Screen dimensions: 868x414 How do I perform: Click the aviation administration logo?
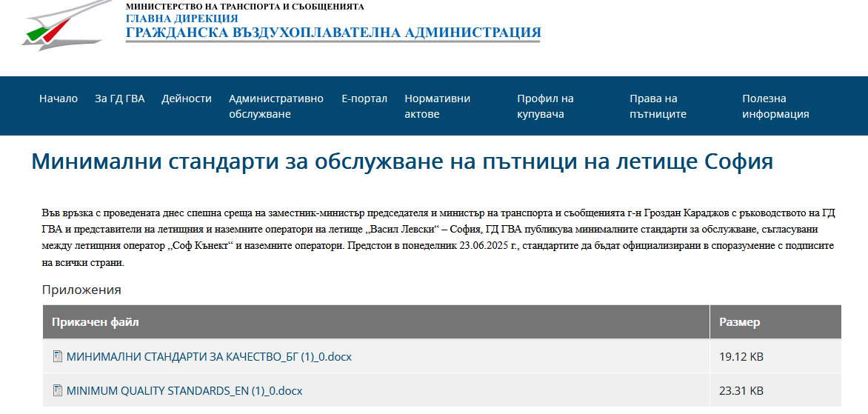[x=67, y=25]
